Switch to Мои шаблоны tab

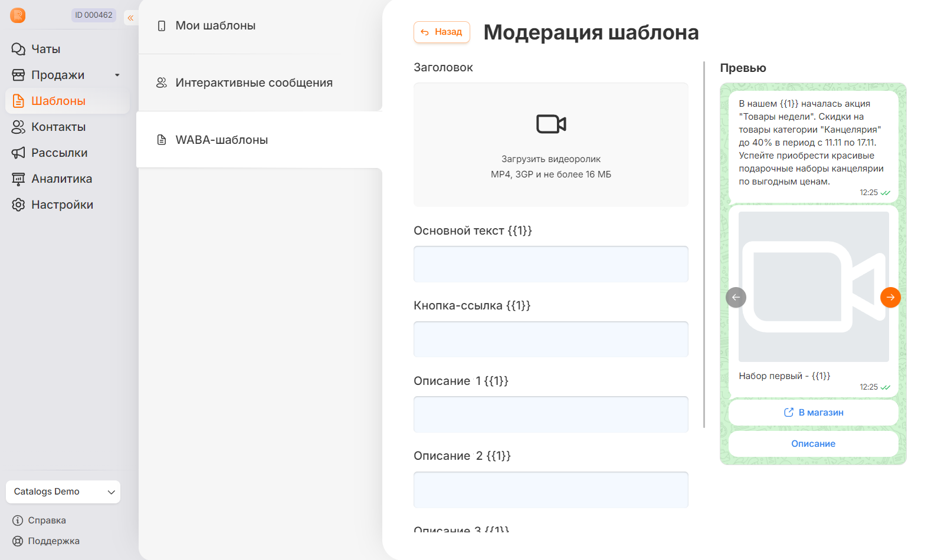[x=260, y=26]
